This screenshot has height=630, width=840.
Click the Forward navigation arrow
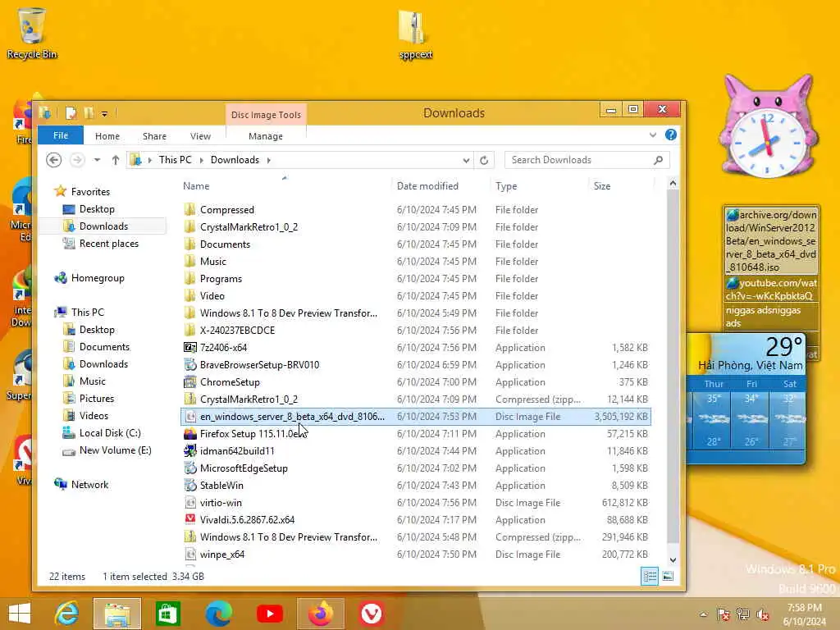click(77, 160)
